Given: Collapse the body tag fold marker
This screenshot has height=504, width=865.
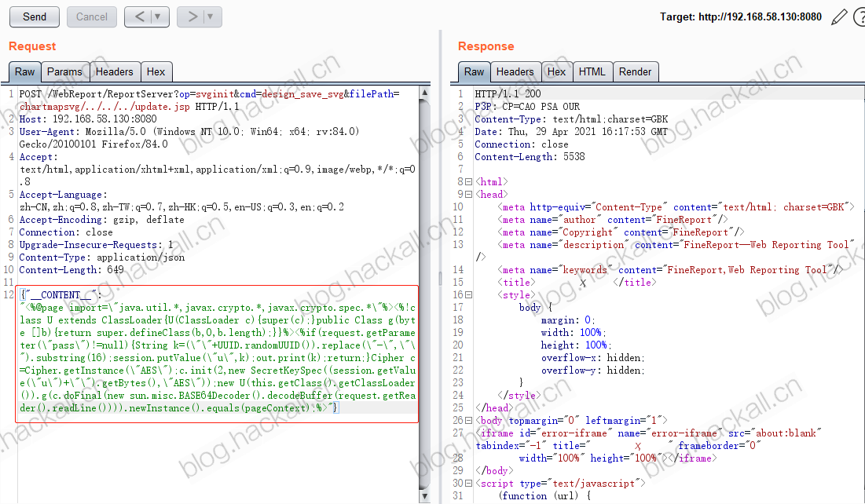Looking at the screenshot, I should pyautogui.click(x=468, y=421).
